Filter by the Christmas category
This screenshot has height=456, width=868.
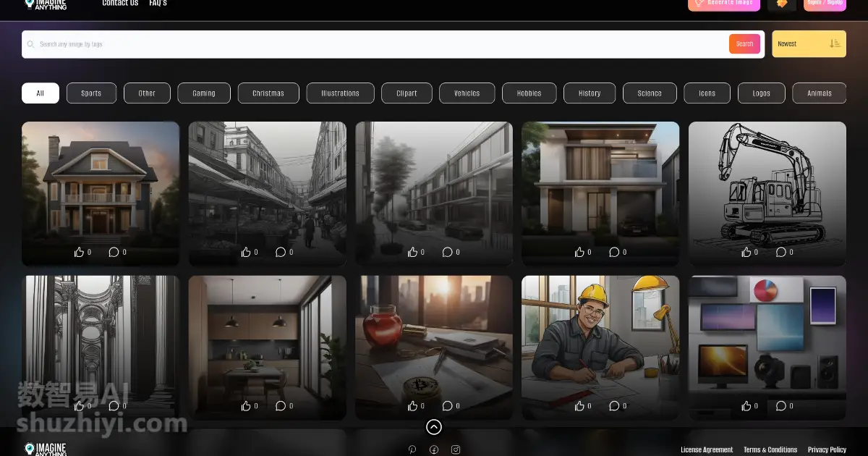click(268, 93)
